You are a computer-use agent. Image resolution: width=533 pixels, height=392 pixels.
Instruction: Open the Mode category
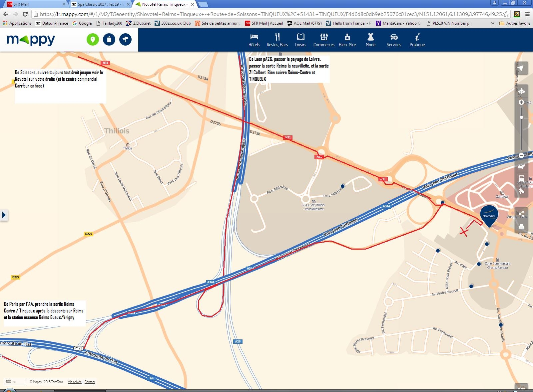pos(370,40)
